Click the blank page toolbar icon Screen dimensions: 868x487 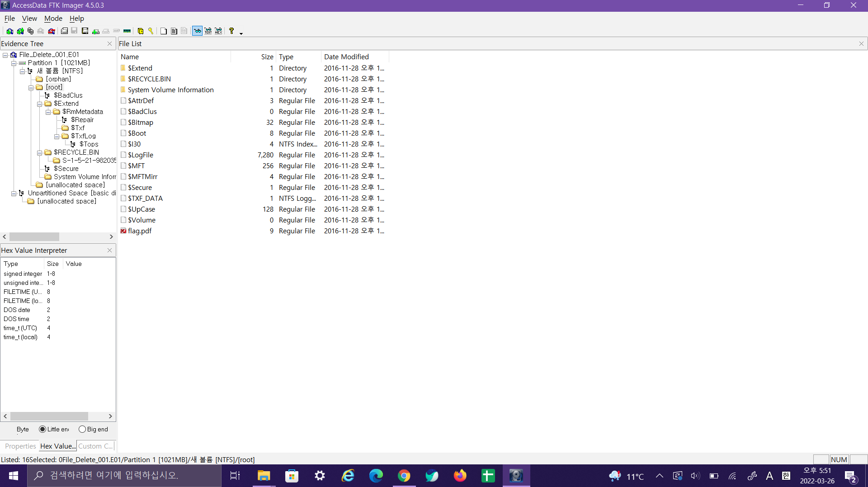pyautogui.click(x=164, y=31)
